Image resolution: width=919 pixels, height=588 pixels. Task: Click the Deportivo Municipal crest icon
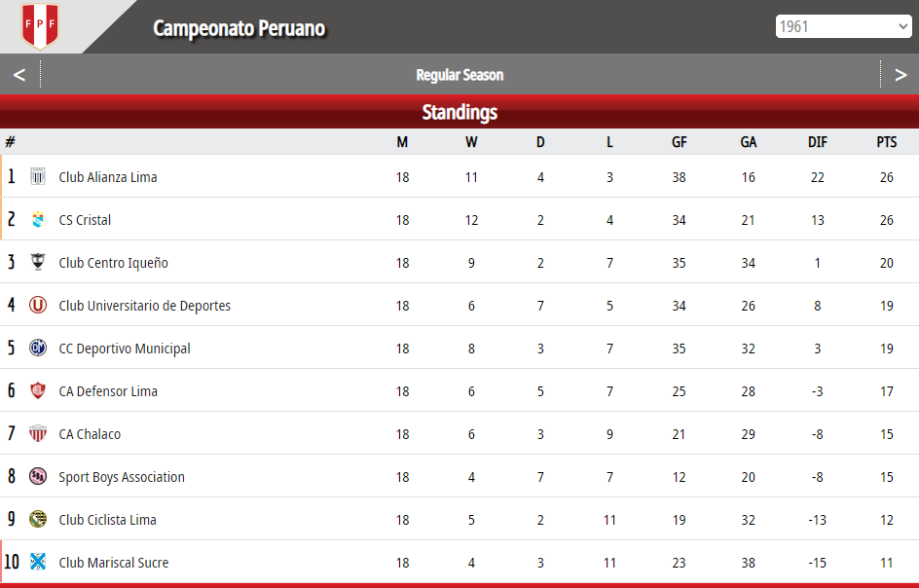coord(38,348)
